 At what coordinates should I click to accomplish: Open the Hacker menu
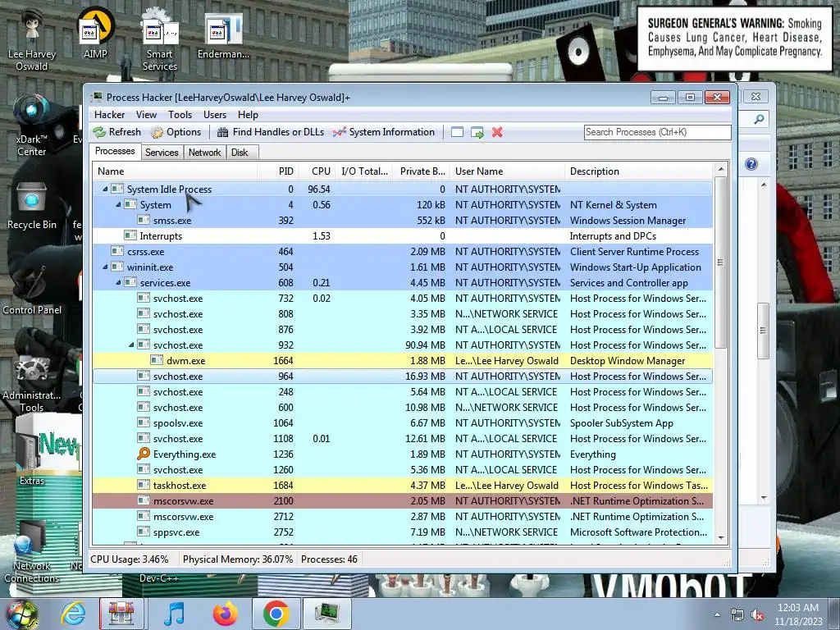pos(109,115)
